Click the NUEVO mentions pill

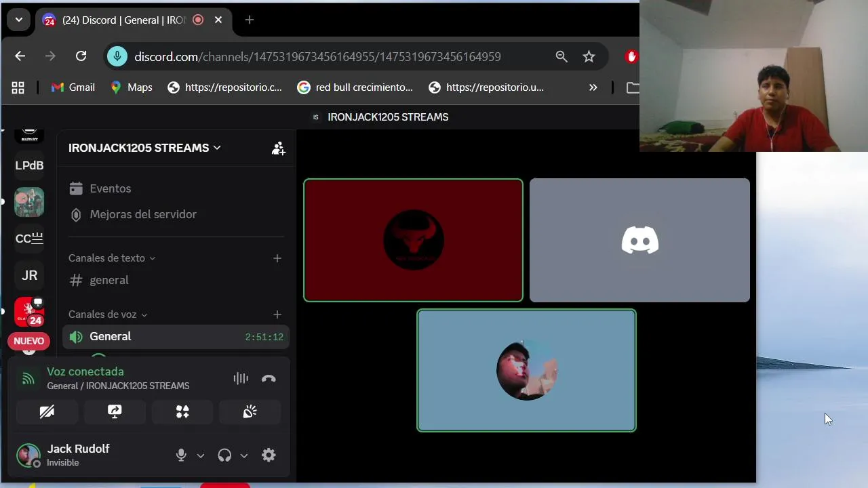click(x=28, y=341)
